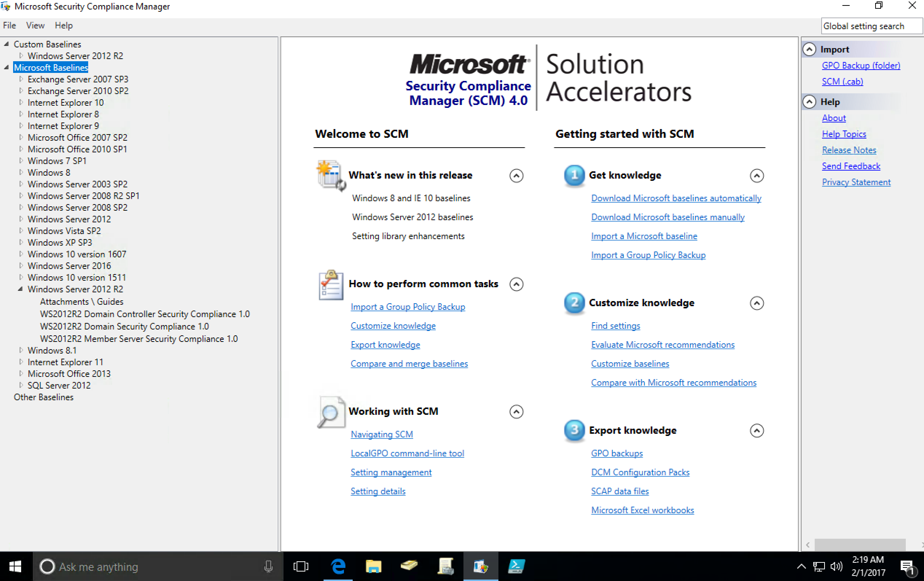Click the Working with SCM magnifier icon
This screenshot has height=581, width=924.
tap(331, 412)
